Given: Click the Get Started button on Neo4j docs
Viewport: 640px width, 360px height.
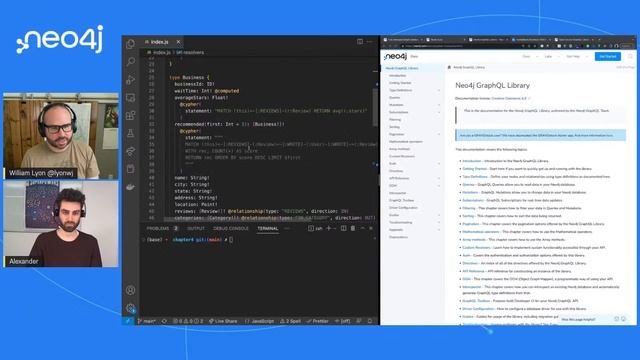Looking at the screenshot, I should point(607,56).
